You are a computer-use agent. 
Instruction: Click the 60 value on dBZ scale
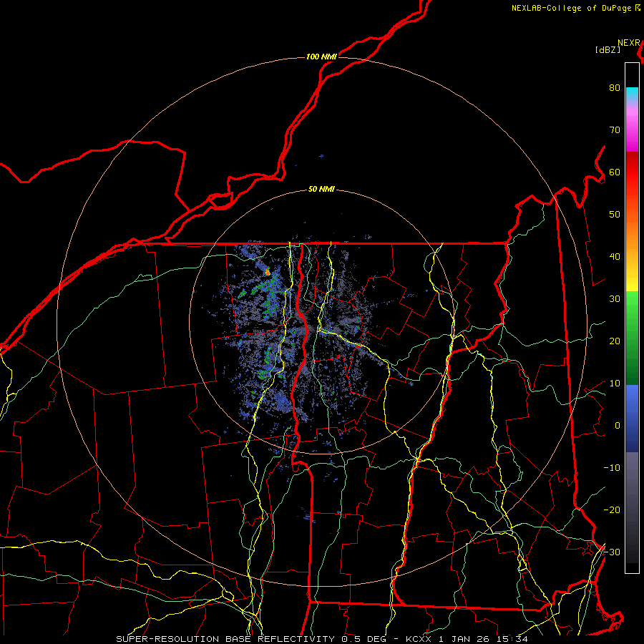coord(615,172)
